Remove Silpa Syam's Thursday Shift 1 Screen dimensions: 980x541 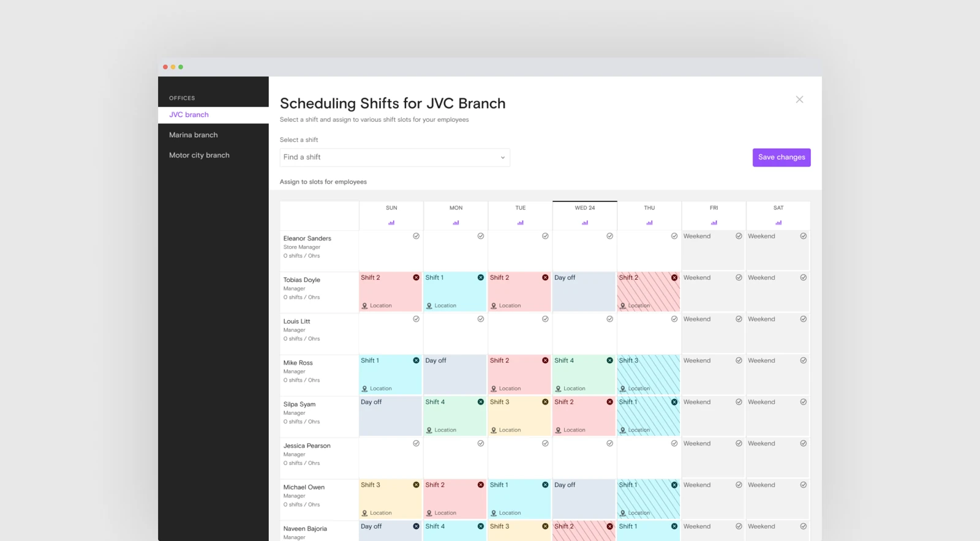click(x=674, y=402)
